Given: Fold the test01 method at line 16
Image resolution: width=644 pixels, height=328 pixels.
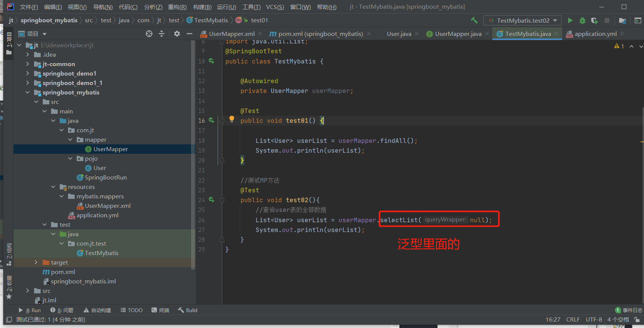Looking at the screenshot, I should coord(222,121).
